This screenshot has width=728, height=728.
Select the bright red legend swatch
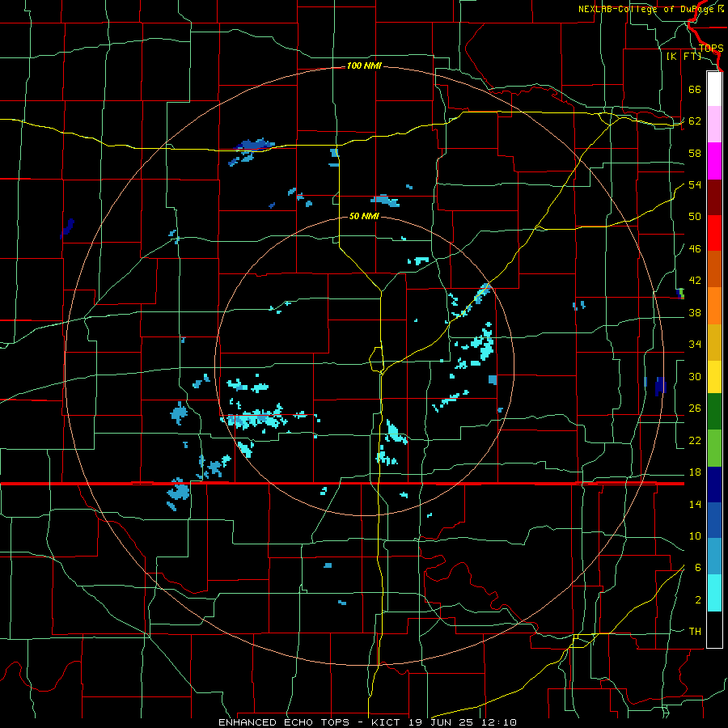(x=714, y=233)
